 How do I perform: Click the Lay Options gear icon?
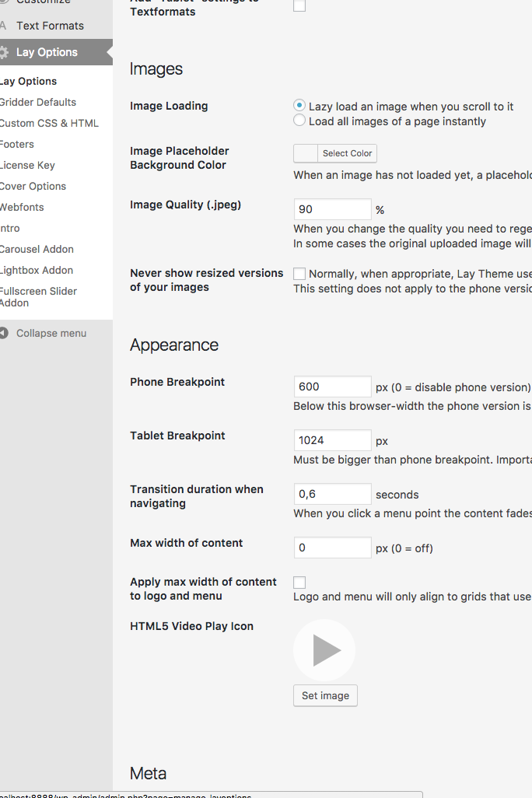(x=4, y=52)
